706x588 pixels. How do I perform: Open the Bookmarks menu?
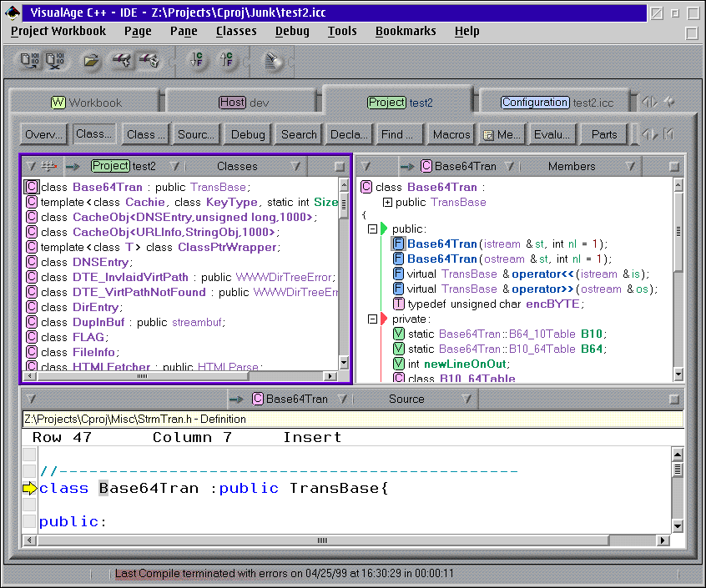pos(406,31)
